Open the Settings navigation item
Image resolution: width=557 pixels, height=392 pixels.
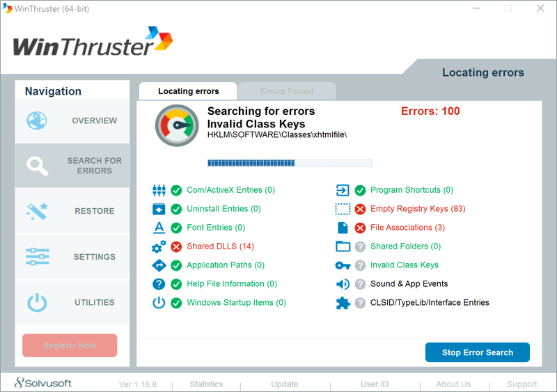click(x=72, y=257)
